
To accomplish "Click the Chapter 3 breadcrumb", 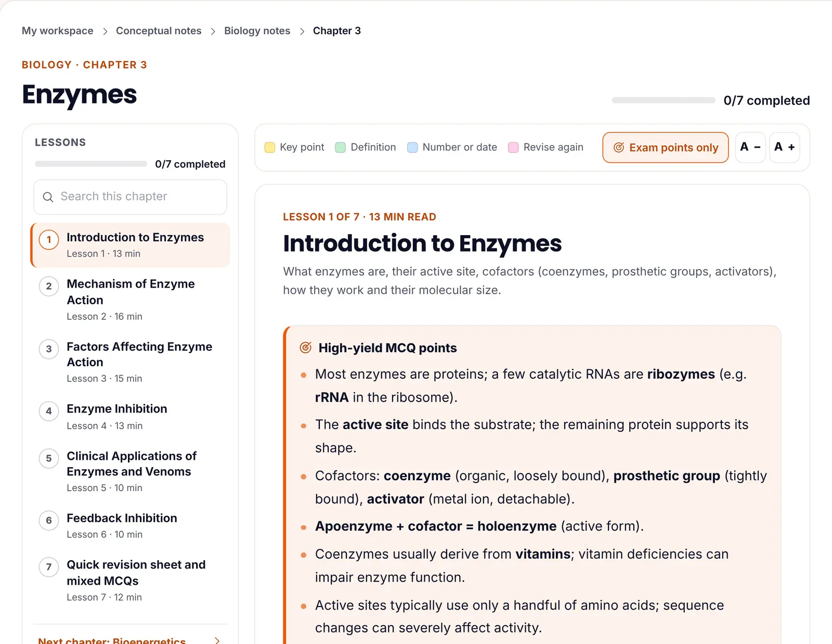I will pos(337,31).
